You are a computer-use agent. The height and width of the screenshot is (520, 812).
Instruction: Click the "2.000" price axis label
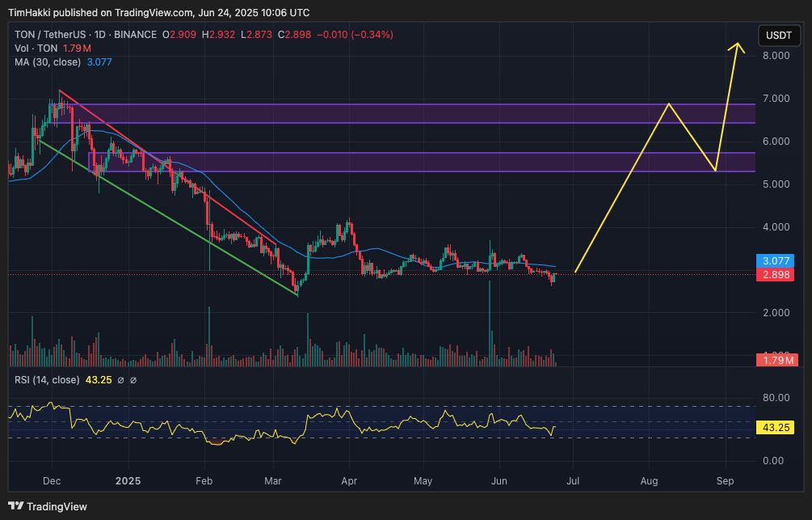coord(776,313)
